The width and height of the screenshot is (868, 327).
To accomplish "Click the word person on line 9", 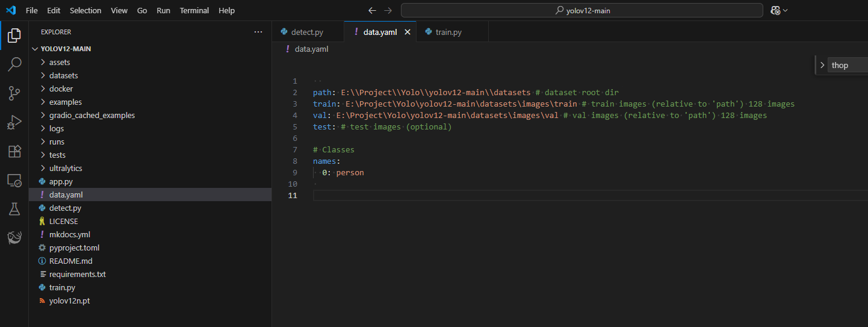I will pos(350,173).
